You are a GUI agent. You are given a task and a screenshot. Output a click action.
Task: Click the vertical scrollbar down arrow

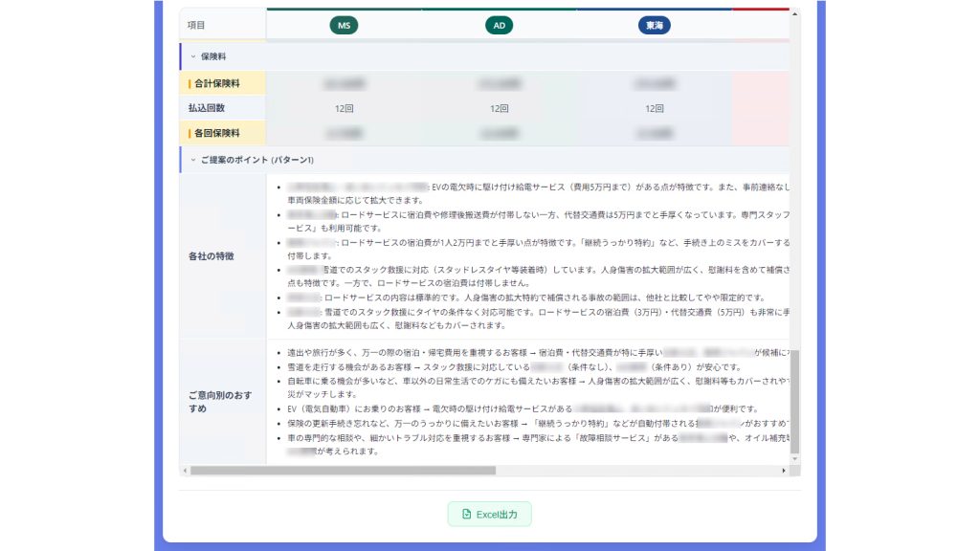795,459
